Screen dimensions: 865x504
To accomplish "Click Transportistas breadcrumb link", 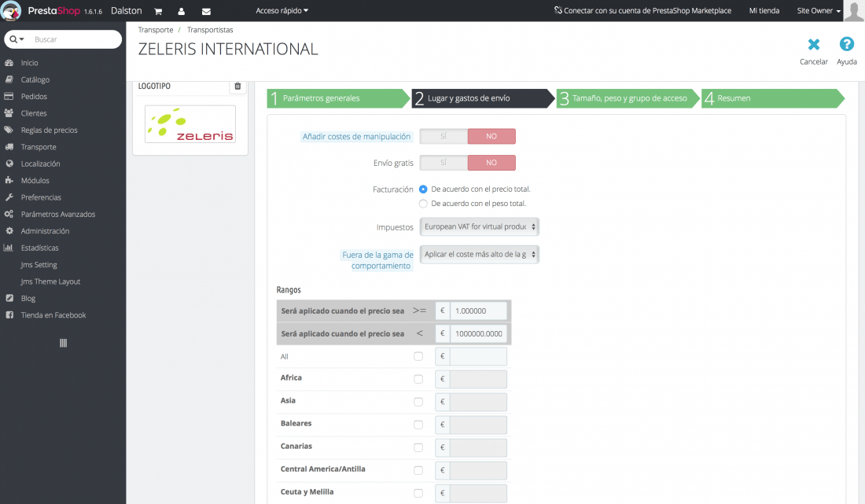I will tap(210, 30).
